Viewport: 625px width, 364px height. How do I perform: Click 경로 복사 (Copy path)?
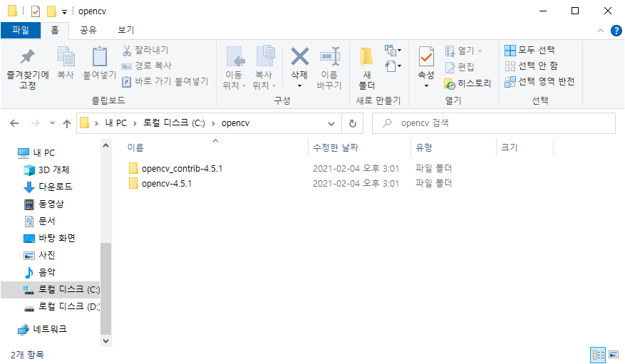click(147, 66)
